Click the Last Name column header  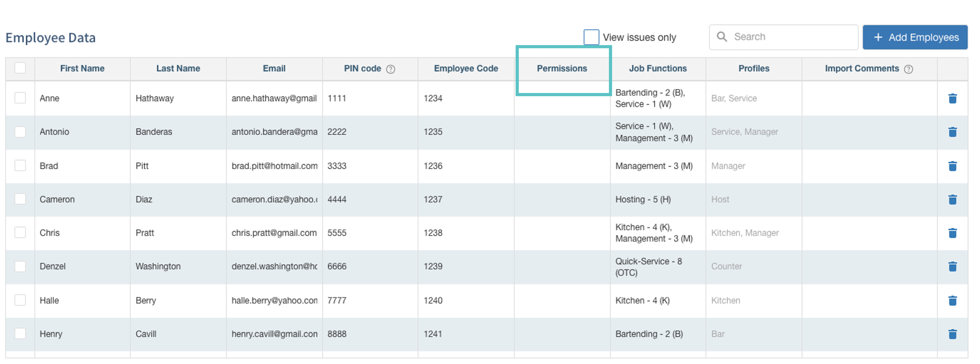coord(178,68)
